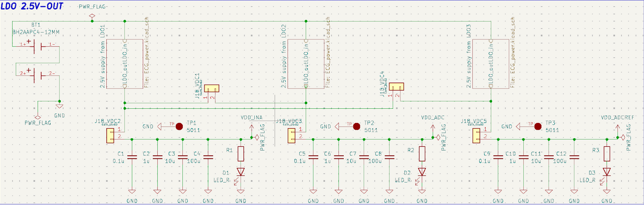Select the PWR_FLAG symbol at top rail

(92, 17)
